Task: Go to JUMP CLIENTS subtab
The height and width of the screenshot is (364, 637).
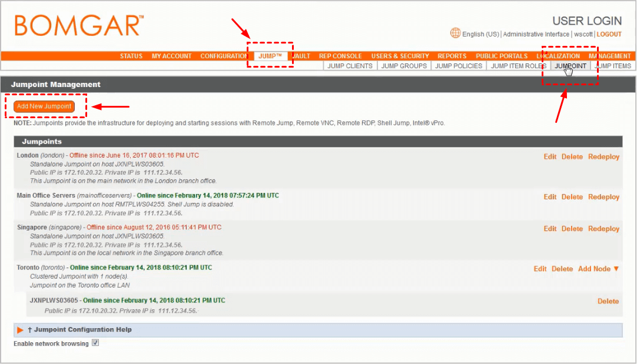Action: pos(350,66)
